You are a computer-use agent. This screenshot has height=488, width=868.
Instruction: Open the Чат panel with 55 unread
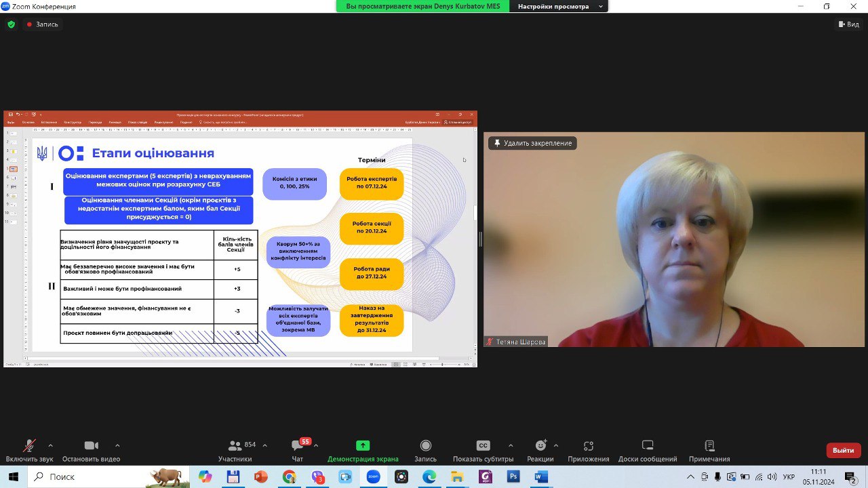click(x=297, y=446)
